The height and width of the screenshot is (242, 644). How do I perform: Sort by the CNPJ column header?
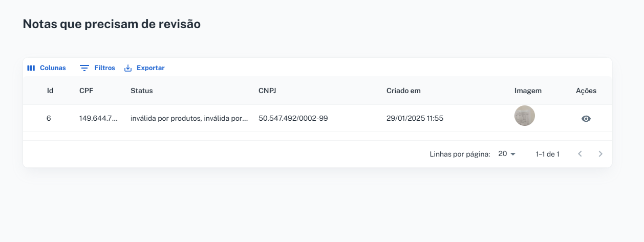click(x=267, y=91)
